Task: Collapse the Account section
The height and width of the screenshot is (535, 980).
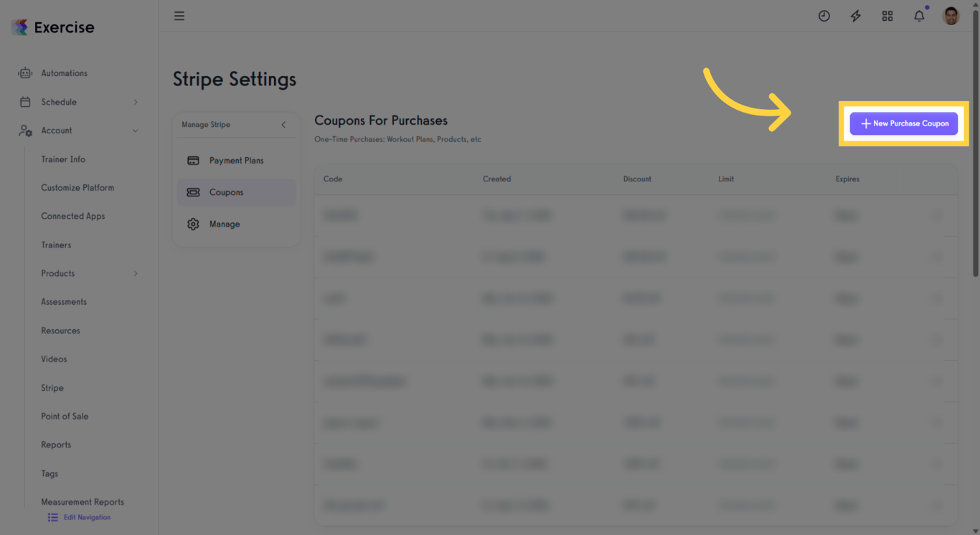Action: 135,131
